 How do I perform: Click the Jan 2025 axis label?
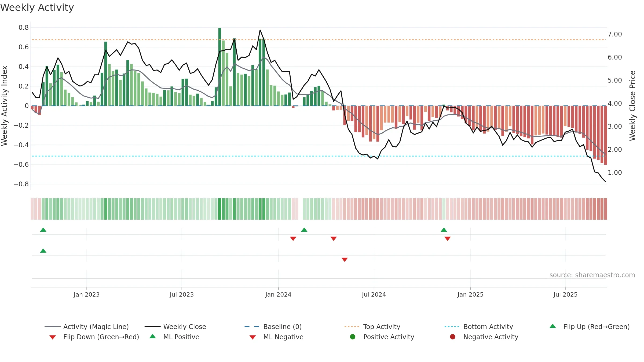coord(470,294)
